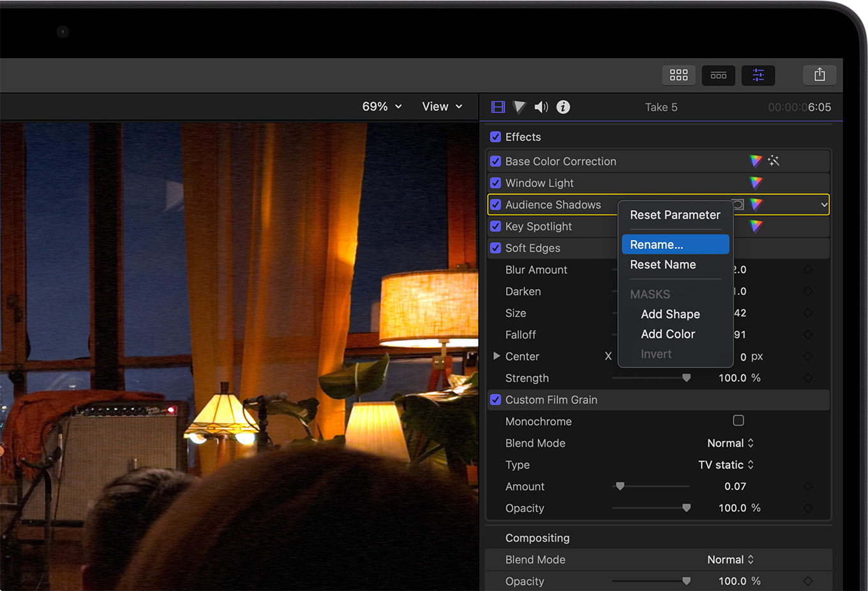Screen dimensions: 868x591
Task: Toggle Audience Shadows effect checkbox
Action: pyautogui.click(x=495, y=204)
